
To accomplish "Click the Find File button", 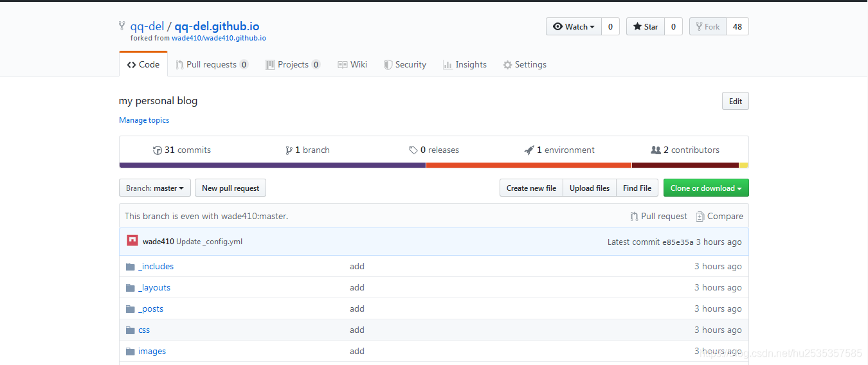I will click(637, 188).
